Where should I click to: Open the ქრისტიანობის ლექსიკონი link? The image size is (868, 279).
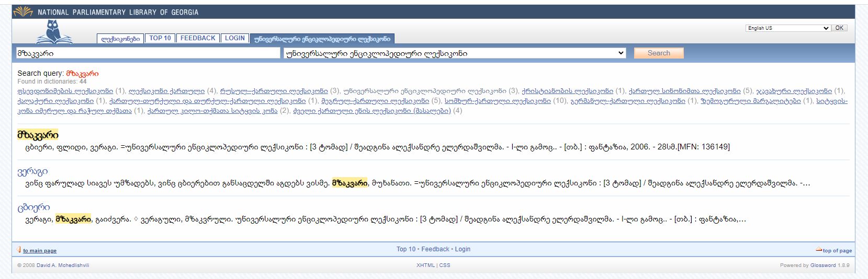click(567, 91)
